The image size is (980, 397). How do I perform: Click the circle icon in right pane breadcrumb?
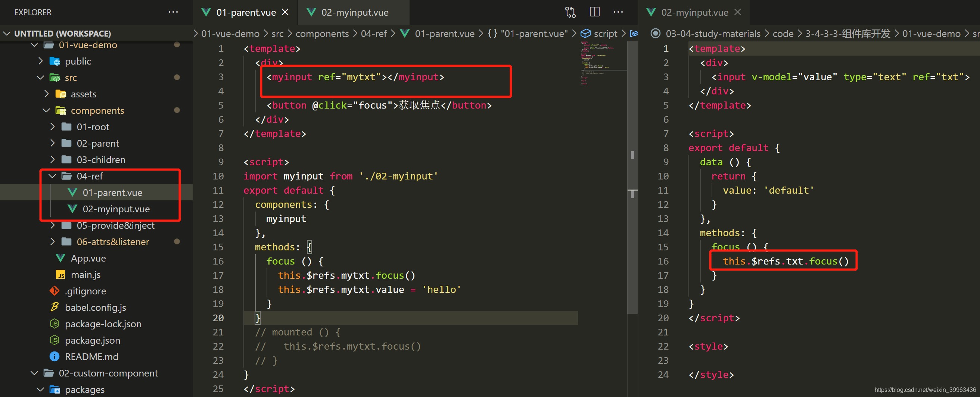pyautogui.click(x=655, y=34)
